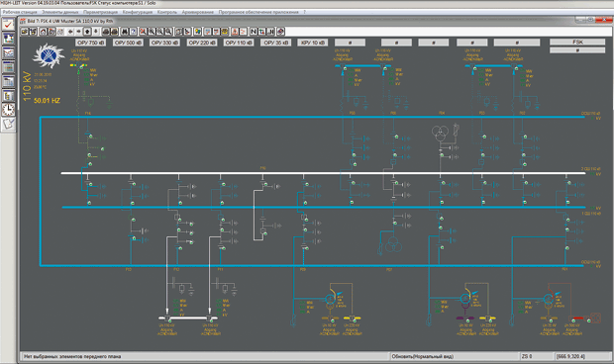This screenshot has width=614, height=364.
Task: Switch to ОРУ 500 кВ view
Action: click(128, 43)
